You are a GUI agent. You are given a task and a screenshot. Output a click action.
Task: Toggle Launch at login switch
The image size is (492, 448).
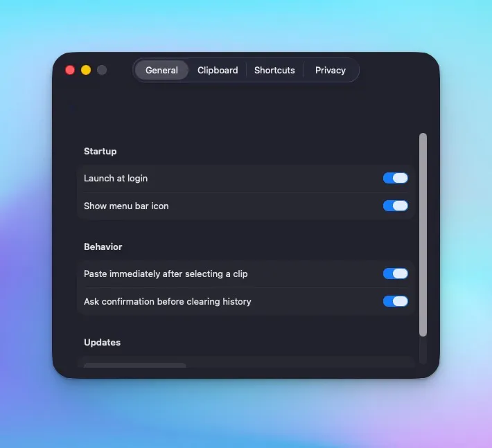tap(396, 178)
